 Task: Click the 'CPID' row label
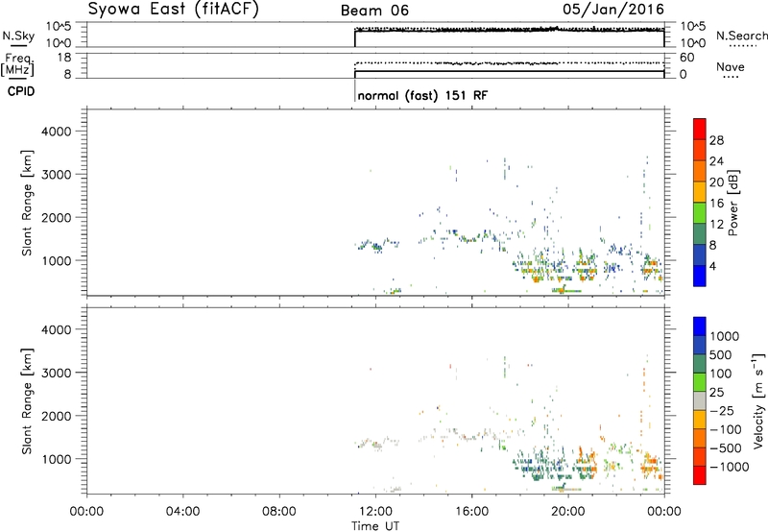pos(21,91)
